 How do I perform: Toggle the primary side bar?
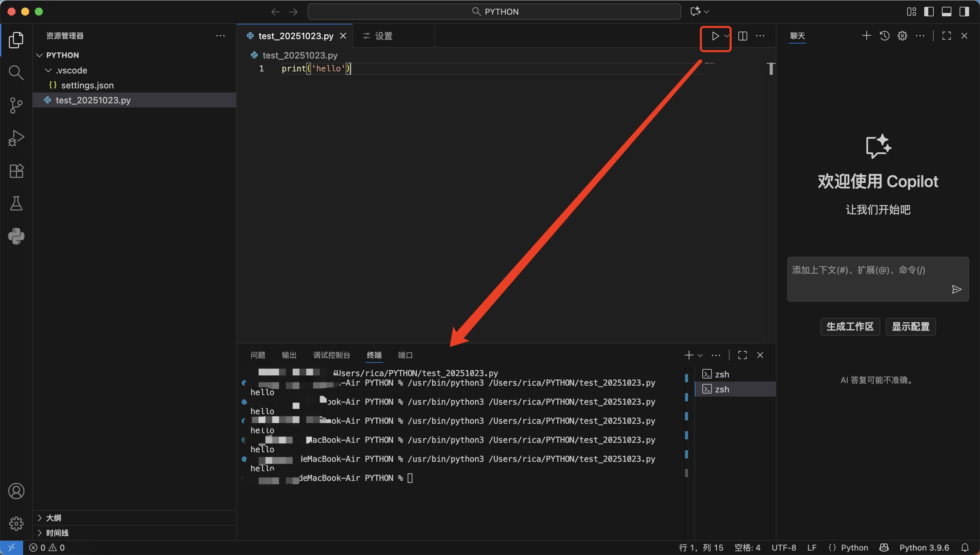pos(929,12)
